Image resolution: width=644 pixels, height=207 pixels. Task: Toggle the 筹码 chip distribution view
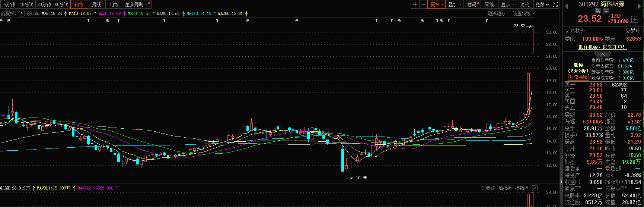tap(473, 4)
